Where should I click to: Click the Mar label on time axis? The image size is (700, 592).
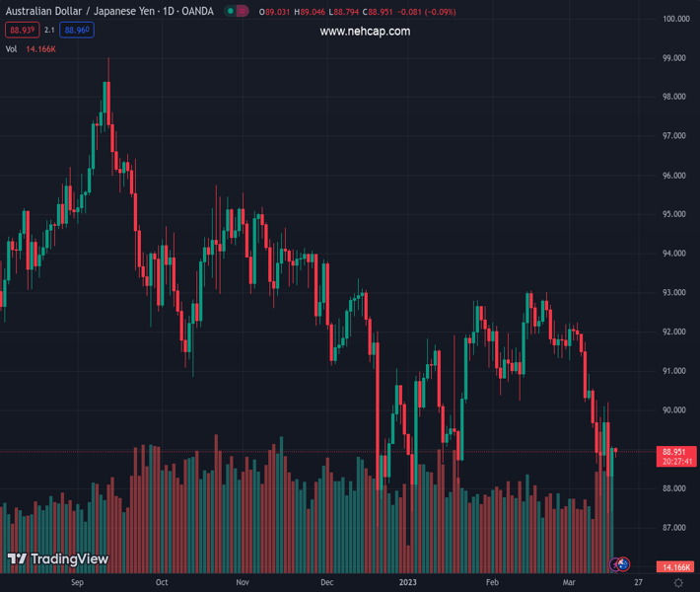click(569, 582)
